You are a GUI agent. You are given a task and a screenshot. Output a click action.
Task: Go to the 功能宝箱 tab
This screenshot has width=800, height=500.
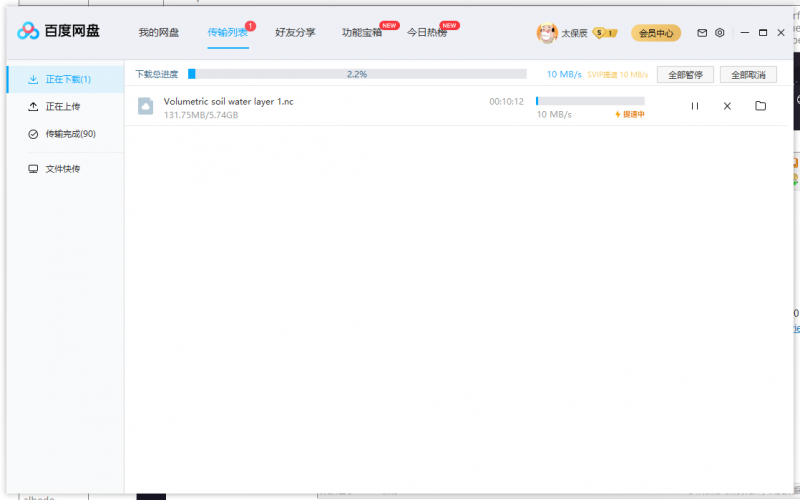(361, 33)
